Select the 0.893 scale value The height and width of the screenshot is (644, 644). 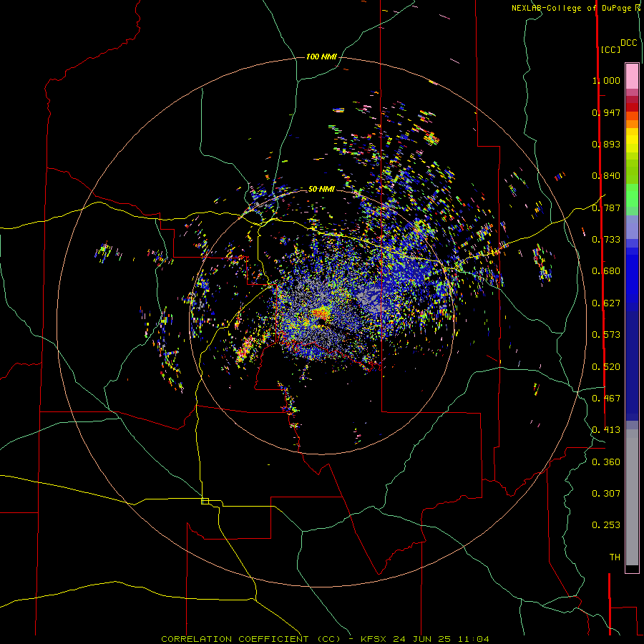[x=606, y=144]
